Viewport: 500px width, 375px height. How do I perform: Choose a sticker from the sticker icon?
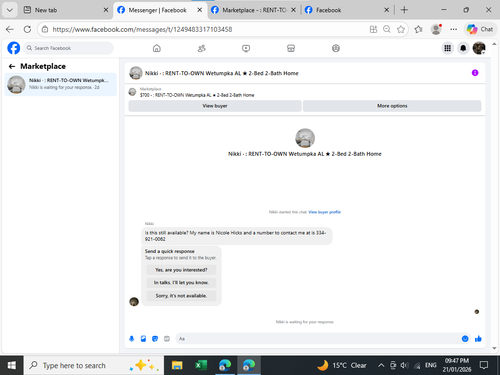155,339
